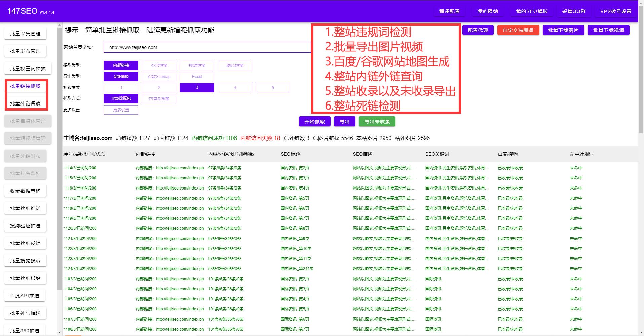Open 自定义违规词 custom banned words

(x=518, y=30)
